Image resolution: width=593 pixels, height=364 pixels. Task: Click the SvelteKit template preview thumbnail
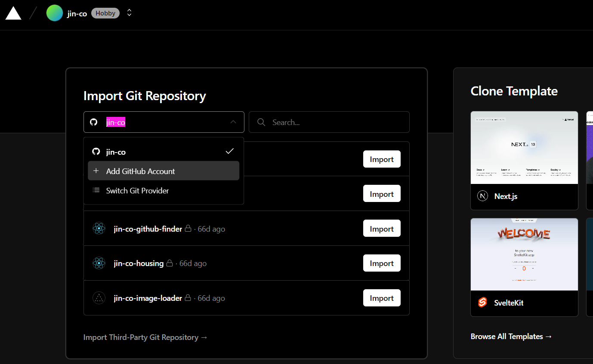click(x=524, y=254)
